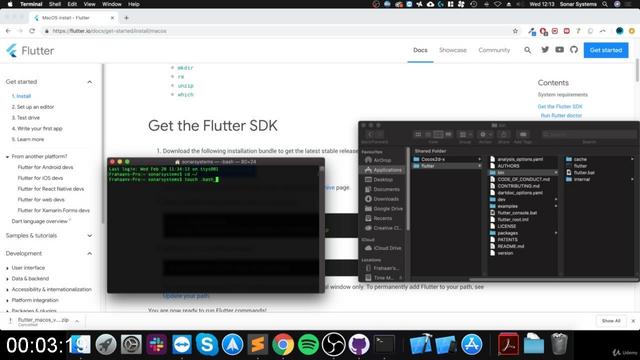The image size is (640, 360).
Task: Open the flutter_macos zip download options arrow
Action: [77, 321]
